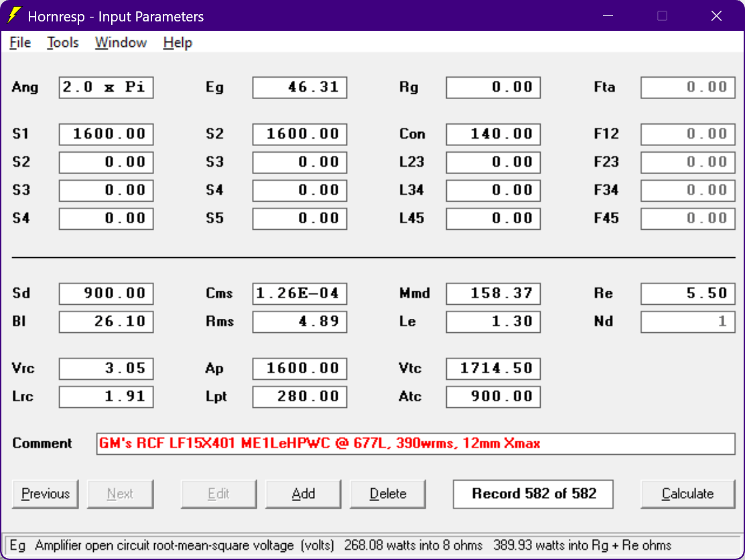745x560 pixels.
Task: Click the Hornresp lightning bolt title bar icon
Action: 14,15
